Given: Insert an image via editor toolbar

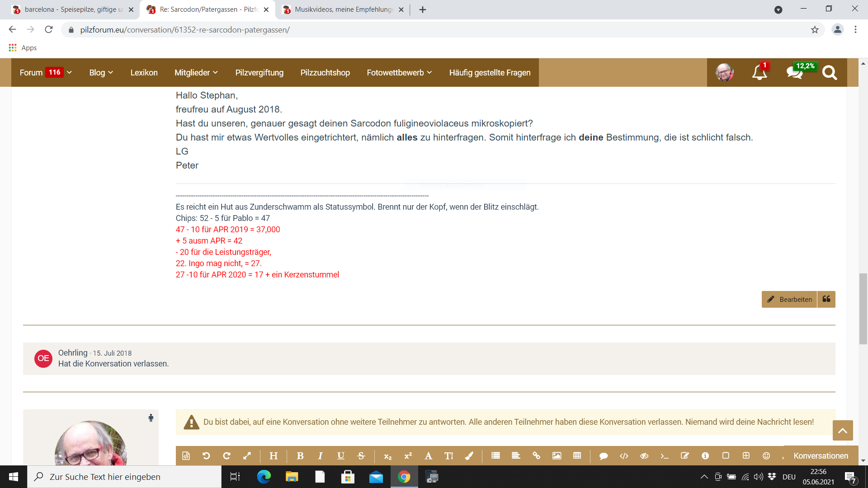Looking at the screenshot, I should [x=557, y=456].
